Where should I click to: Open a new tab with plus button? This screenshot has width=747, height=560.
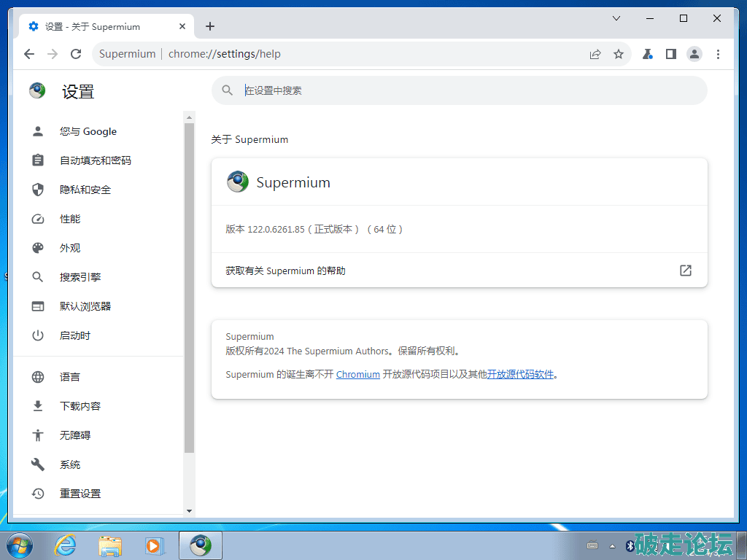coord(210,27)
